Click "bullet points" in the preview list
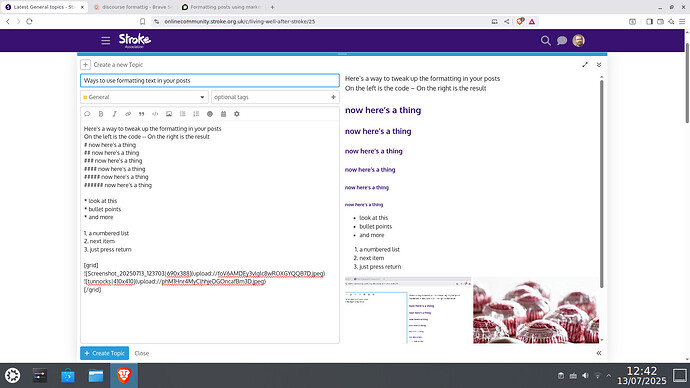This screenshot has height=388, width=690. 375,227
